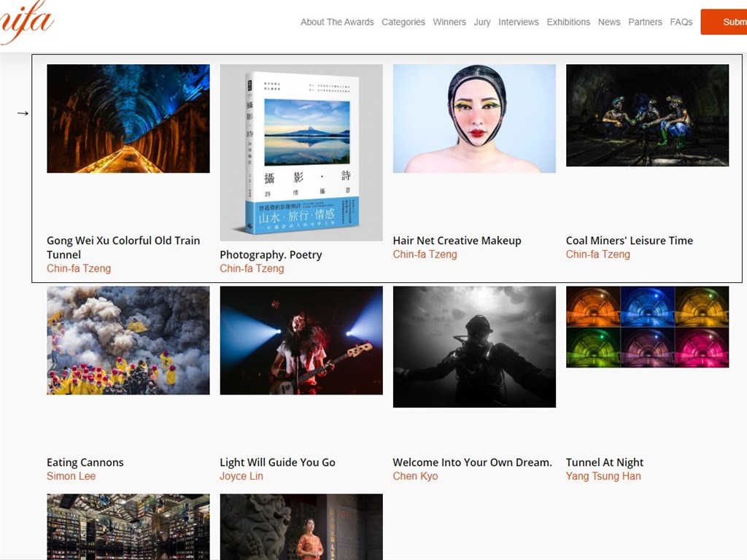
Task: Open Light Will Guide You Go thumbnail
Action: [301, 340]
